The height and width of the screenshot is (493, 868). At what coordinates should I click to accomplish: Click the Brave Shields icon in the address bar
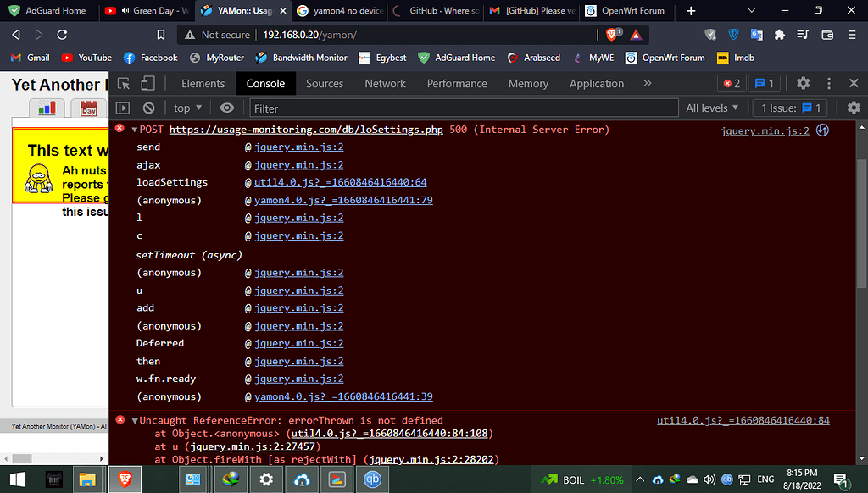pyautogui.click(x=613, y=35)
